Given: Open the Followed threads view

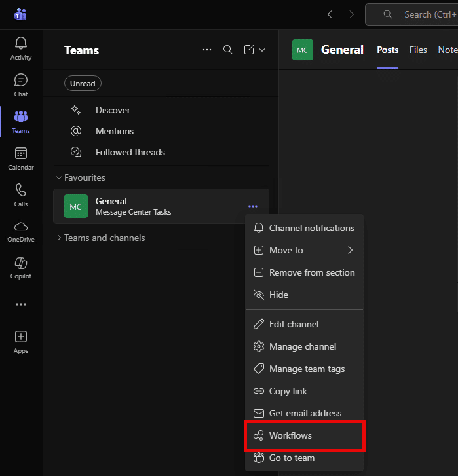Looking at the screenshot, I should click(x=130, y=152).
